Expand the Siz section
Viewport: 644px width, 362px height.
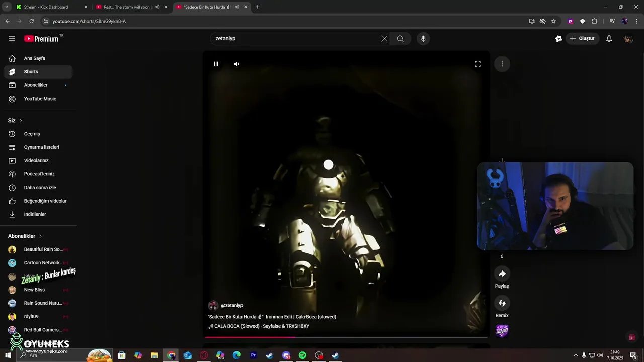[x=15, y=121]
